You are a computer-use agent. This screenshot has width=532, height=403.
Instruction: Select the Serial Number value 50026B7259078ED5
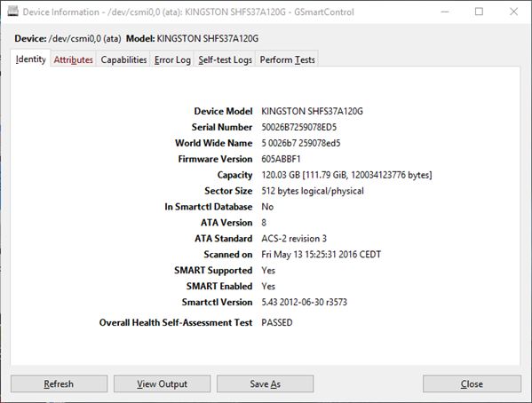tap(299, 127)
